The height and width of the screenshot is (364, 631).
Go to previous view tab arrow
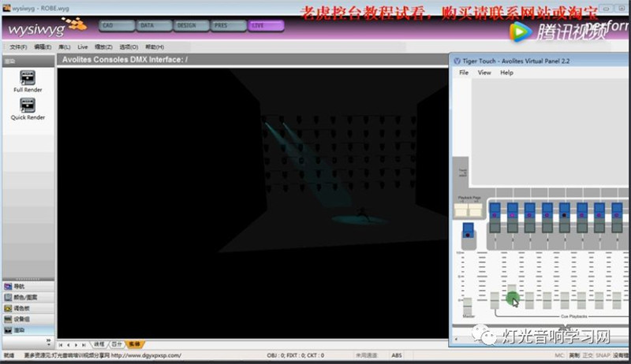point(68,345)
